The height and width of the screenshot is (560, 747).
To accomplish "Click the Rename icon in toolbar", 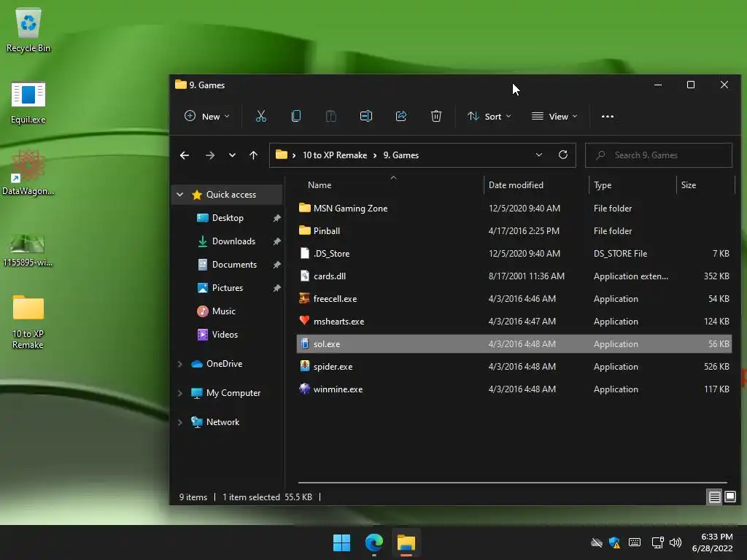I will point(366,116).
